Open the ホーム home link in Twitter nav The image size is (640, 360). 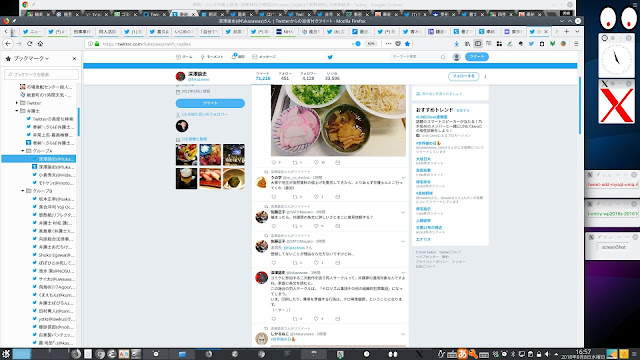[x=184, y=57]
